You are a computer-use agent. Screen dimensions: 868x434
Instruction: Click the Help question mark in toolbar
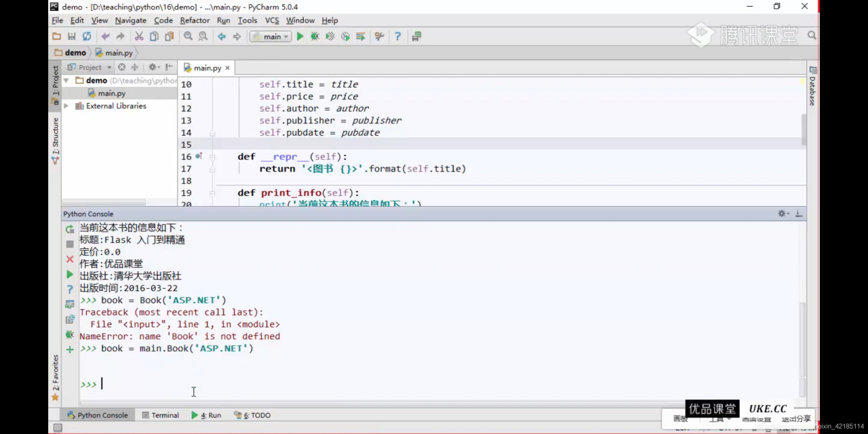click(x=397, y=37)
